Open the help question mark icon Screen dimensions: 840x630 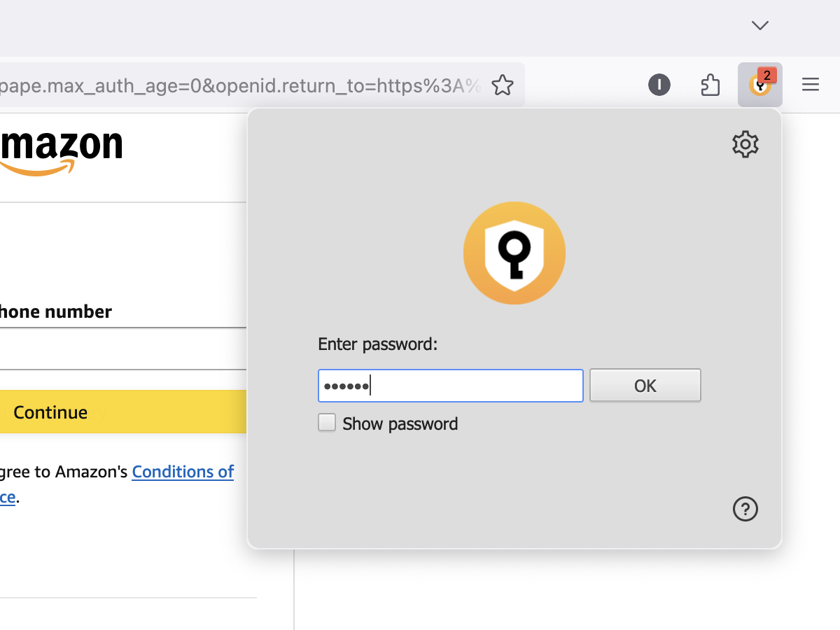745,509
